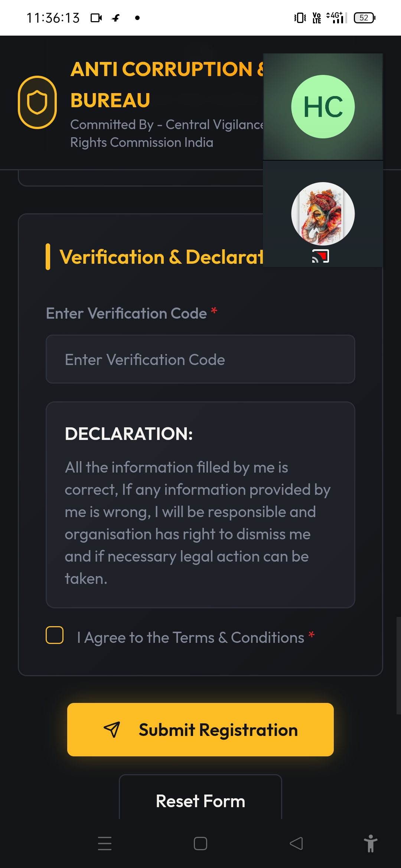
Task: Tap the battery indicator in status bar
Action: pyautogui.click(x=365, y=18)
